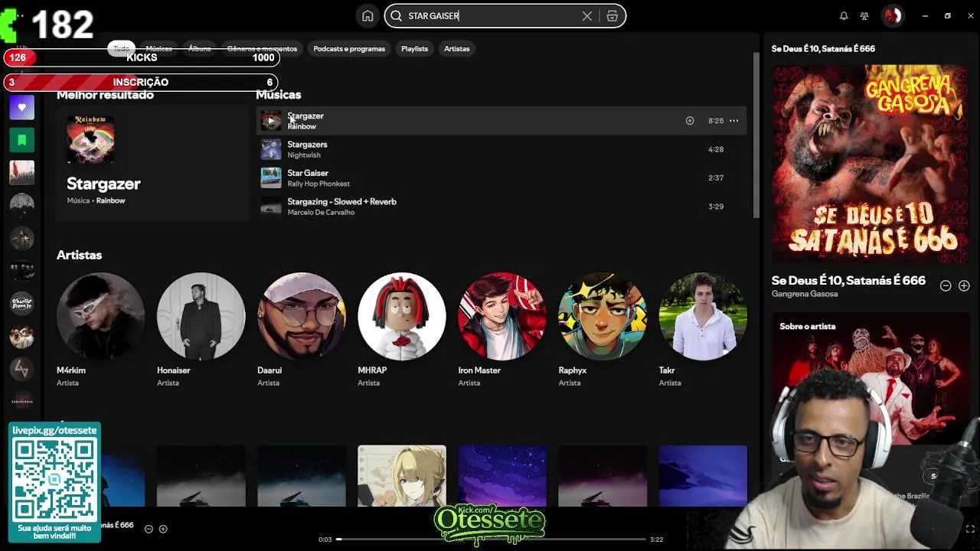Add Se Deus É 10 to playlist, right panel
980x551 pixels.
click(964, 285)
